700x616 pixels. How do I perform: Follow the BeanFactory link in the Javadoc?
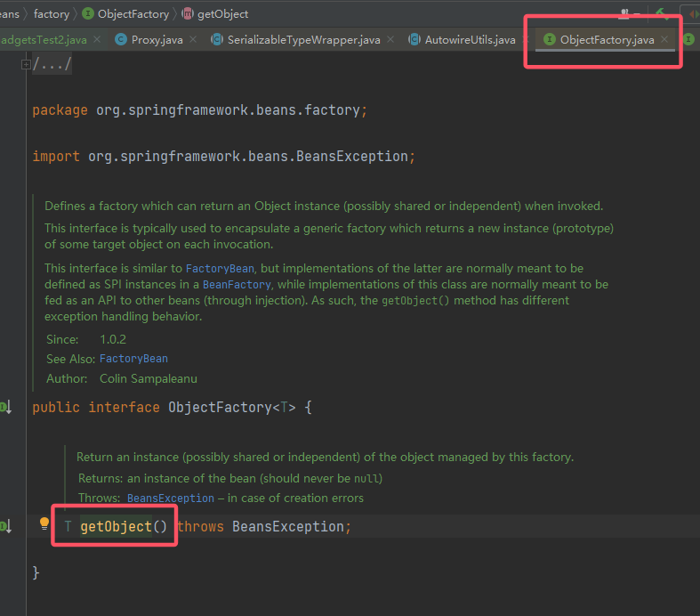tap(237, 285)
